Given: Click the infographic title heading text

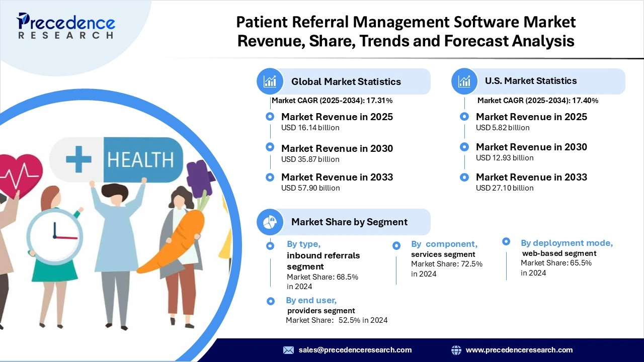Looking at the screenshot, I should (x=406, y=31).
